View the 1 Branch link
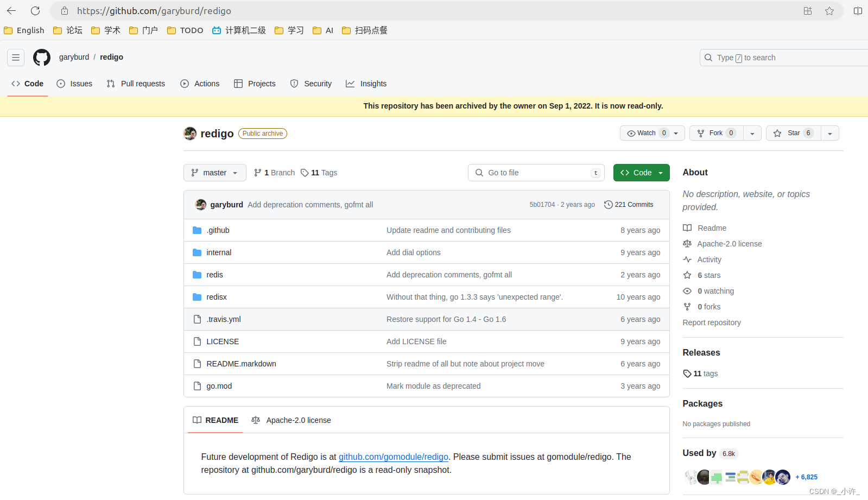Viewport: 868px width, 500px height. coord(274,173)
